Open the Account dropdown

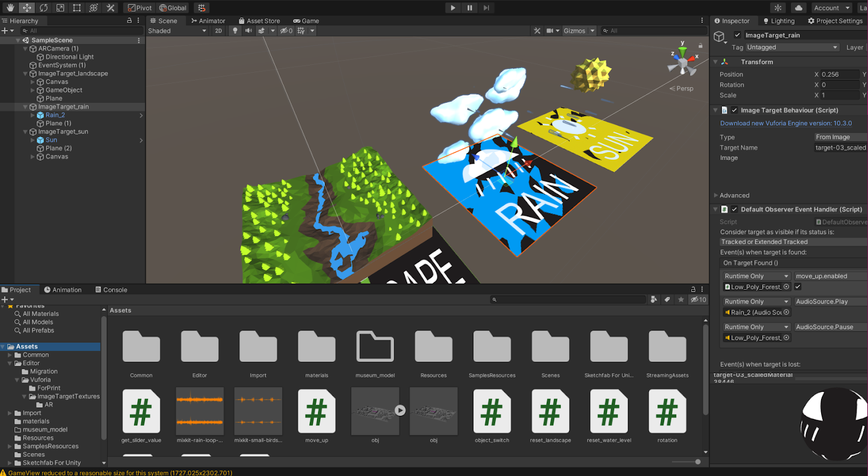click(x=831, y=8)
